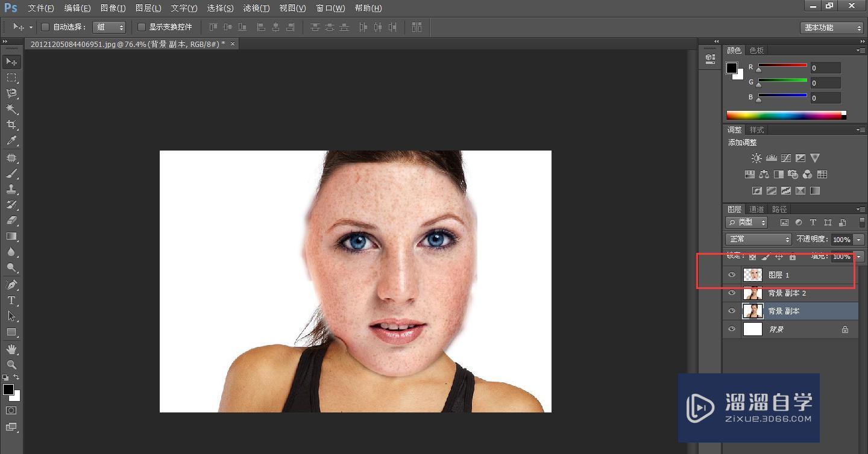
Task: Open the 不透明度 slider dropdown arrow
Action: coord(859,240)
